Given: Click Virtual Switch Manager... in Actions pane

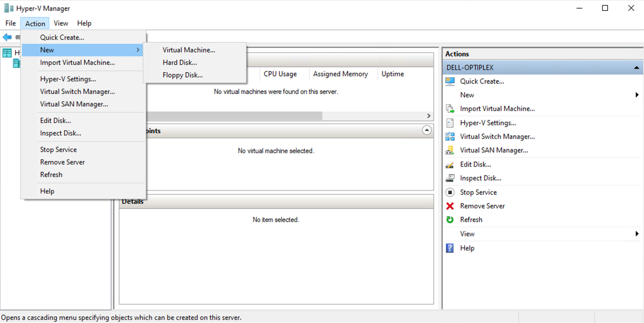Looking at the screenshot, I should pos(497,136).
